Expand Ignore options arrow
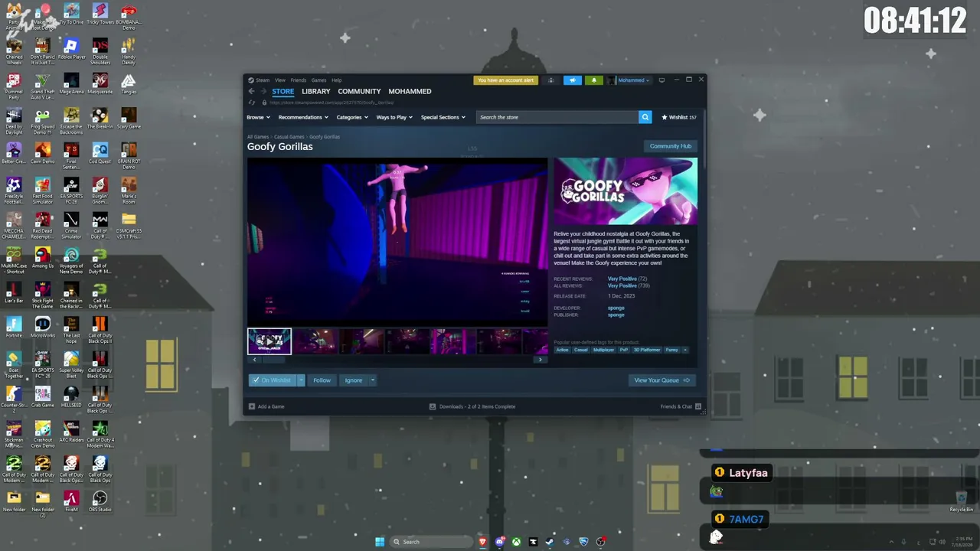980x551 pixels. click(x=373, y=380)
